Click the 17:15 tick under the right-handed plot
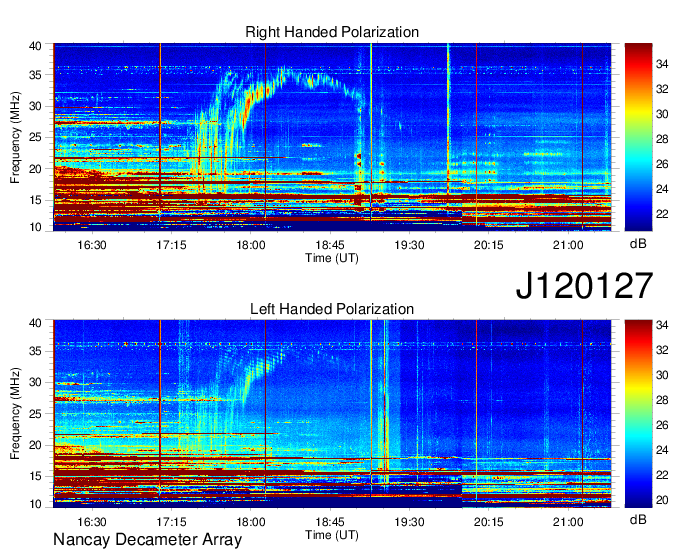This screenshot has height=552, width=680. (171, 245)
